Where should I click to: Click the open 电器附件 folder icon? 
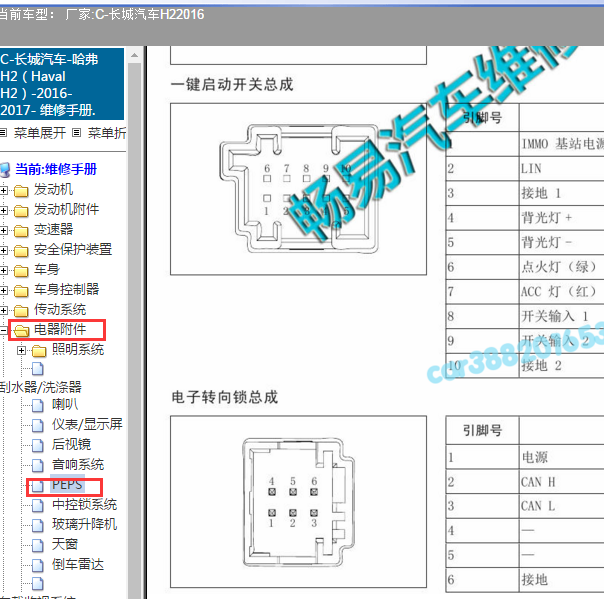pyautogui.click(x=21, y=331)
